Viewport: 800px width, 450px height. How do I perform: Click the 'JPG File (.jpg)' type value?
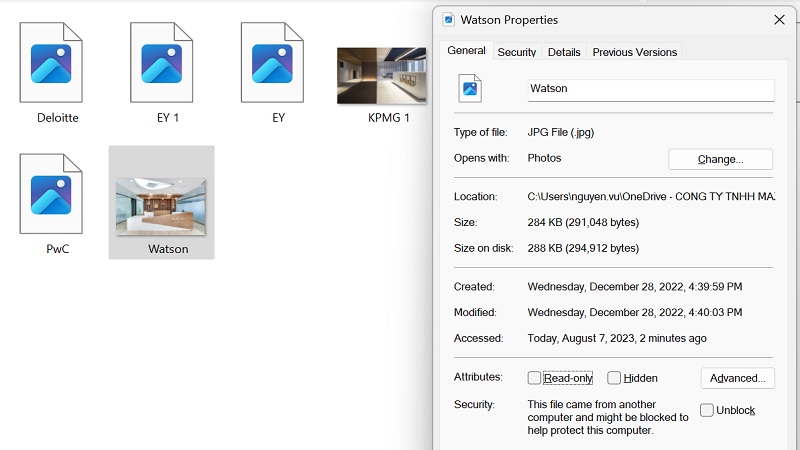[561, 133]
